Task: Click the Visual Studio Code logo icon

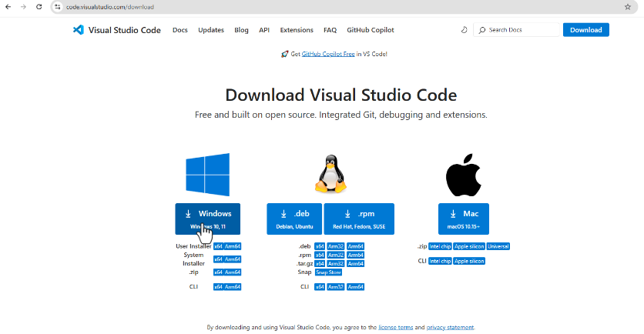Action: [78, 30]
